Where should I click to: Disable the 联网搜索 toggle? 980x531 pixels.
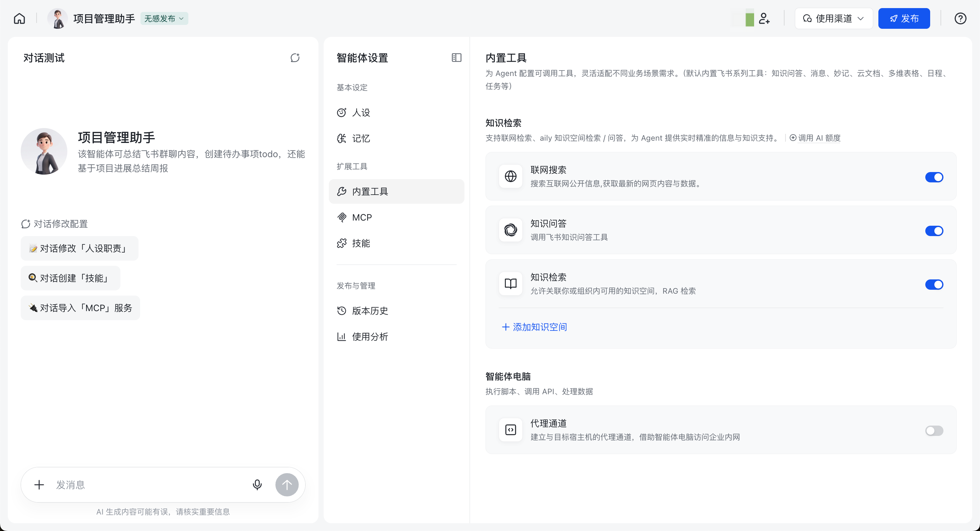pos(934,177)
